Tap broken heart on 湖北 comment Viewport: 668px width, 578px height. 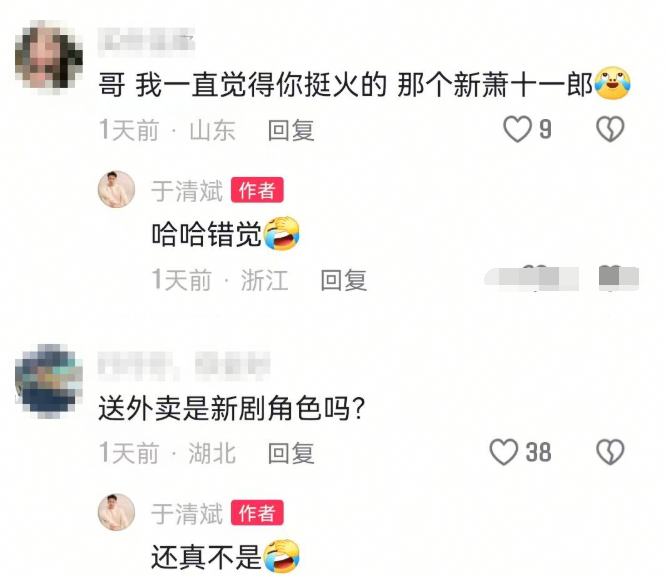click(x=610, y=452)
